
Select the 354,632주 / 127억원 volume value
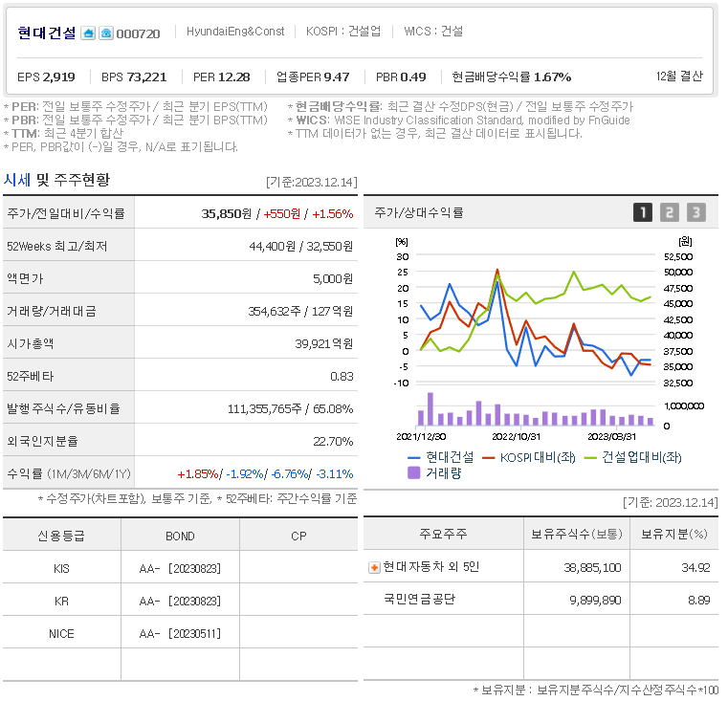tap(300, 311)
